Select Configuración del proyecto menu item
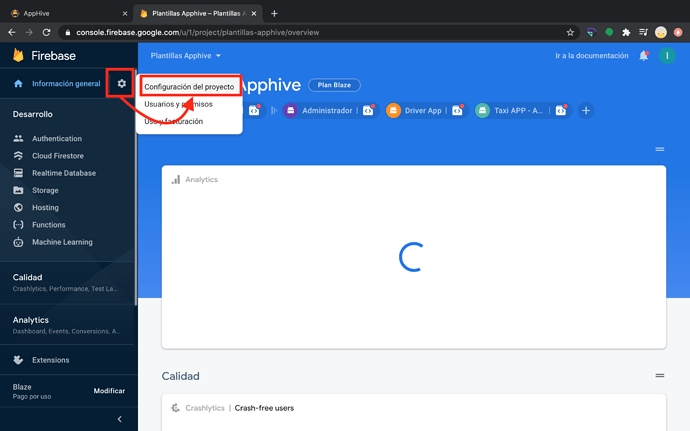This screenshot has height=431, width=690. click(189, 87)
